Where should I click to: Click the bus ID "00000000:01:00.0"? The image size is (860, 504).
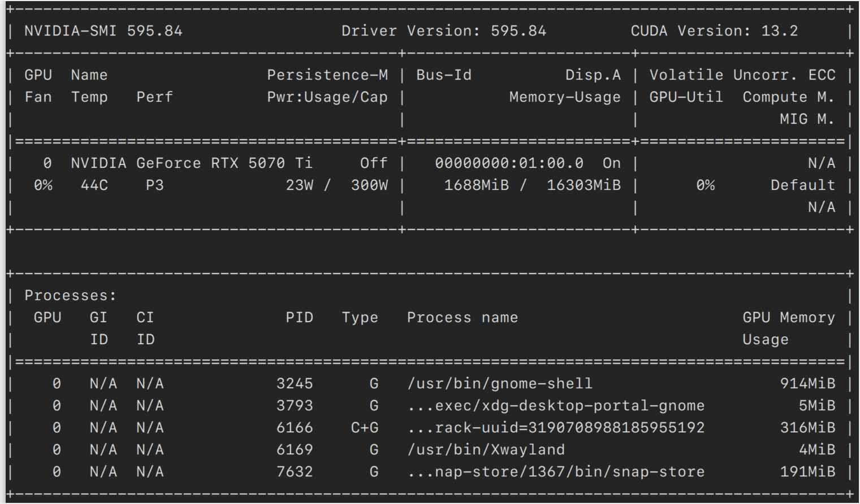pos(509,163)
